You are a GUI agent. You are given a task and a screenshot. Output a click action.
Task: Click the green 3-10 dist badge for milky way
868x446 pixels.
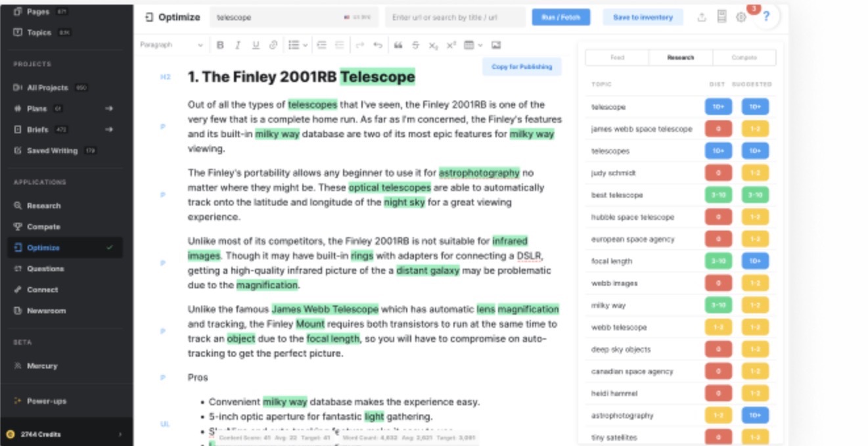718,305
